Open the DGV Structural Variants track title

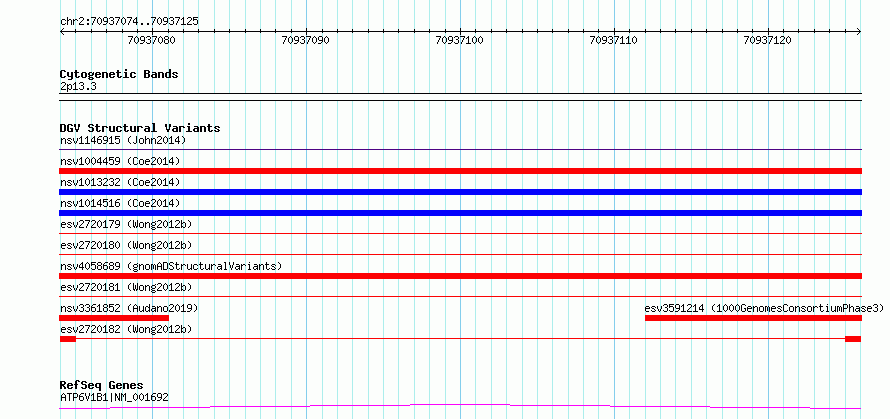click(140, 128)
